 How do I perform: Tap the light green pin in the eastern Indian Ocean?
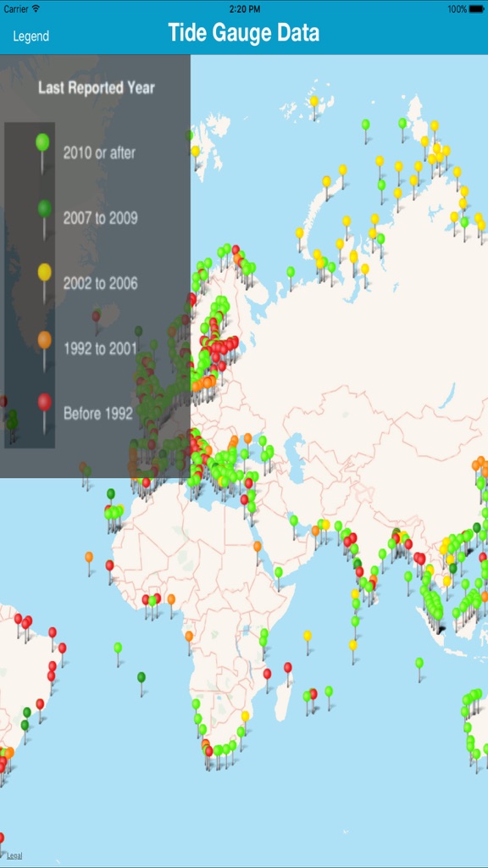point(419,662)
